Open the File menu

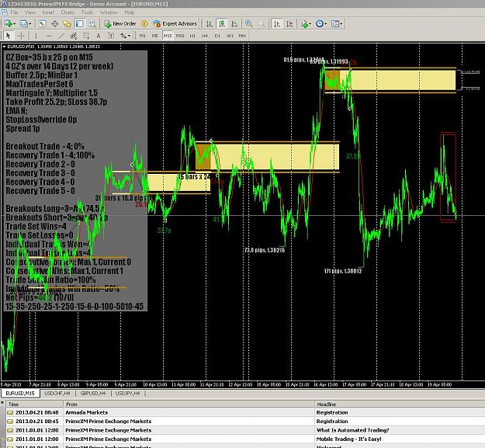pyautogui.click(x=14, y=12)
